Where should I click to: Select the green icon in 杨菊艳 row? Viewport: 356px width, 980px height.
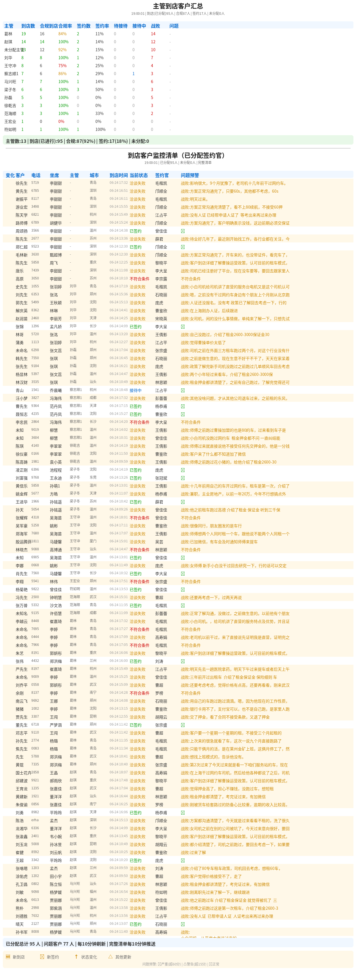(x=183, y=590)
